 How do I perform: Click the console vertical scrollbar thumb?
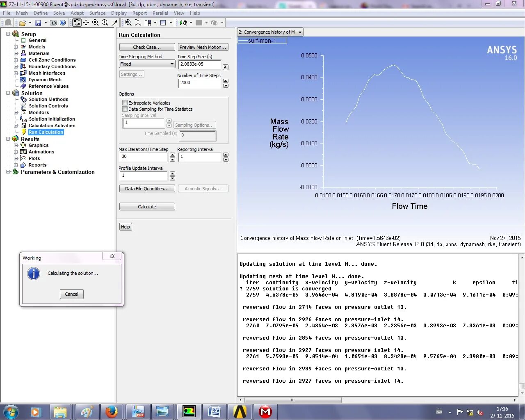click(x=522, y=386)
